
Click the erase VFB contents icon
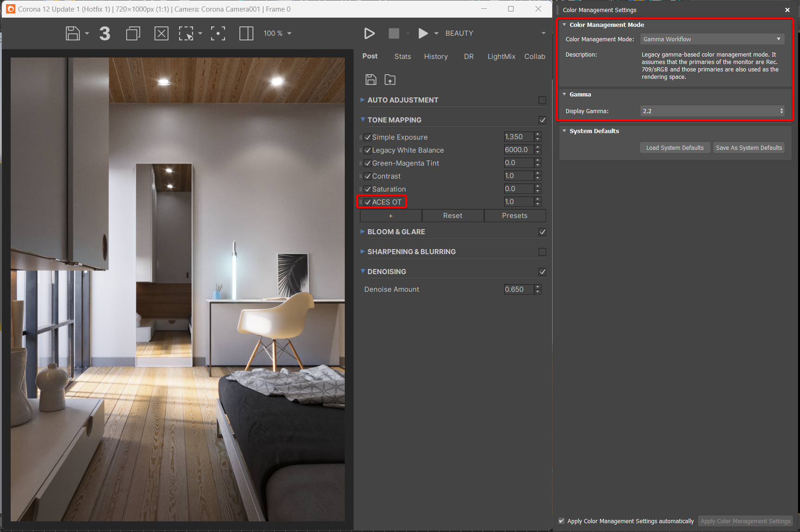click(161, 33)
